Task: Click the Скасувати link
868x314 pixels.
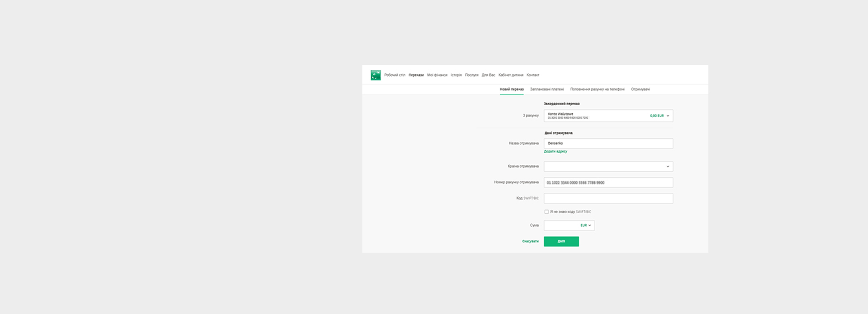Action: pos(530,241)
